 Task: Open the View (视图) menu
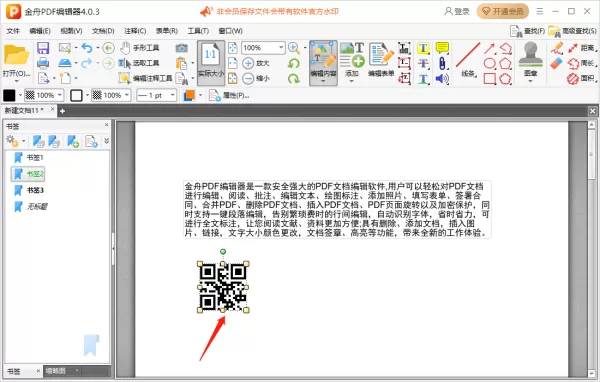pos(71,31)
